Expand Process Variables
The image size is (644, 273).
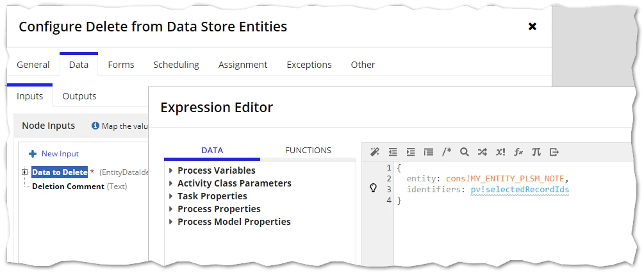click(171, 170)
